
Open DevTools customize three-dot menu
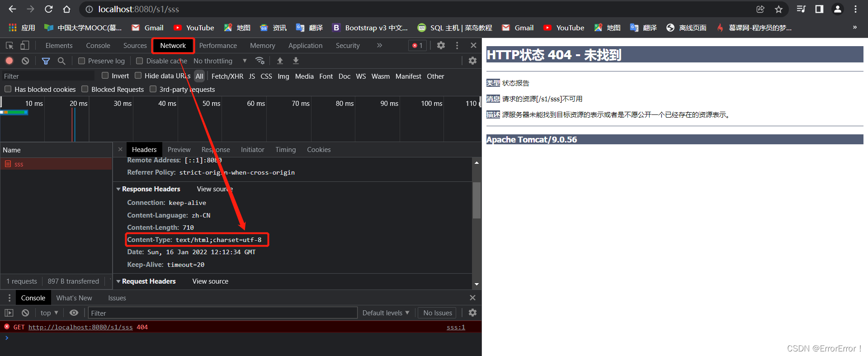click(457, 45)
